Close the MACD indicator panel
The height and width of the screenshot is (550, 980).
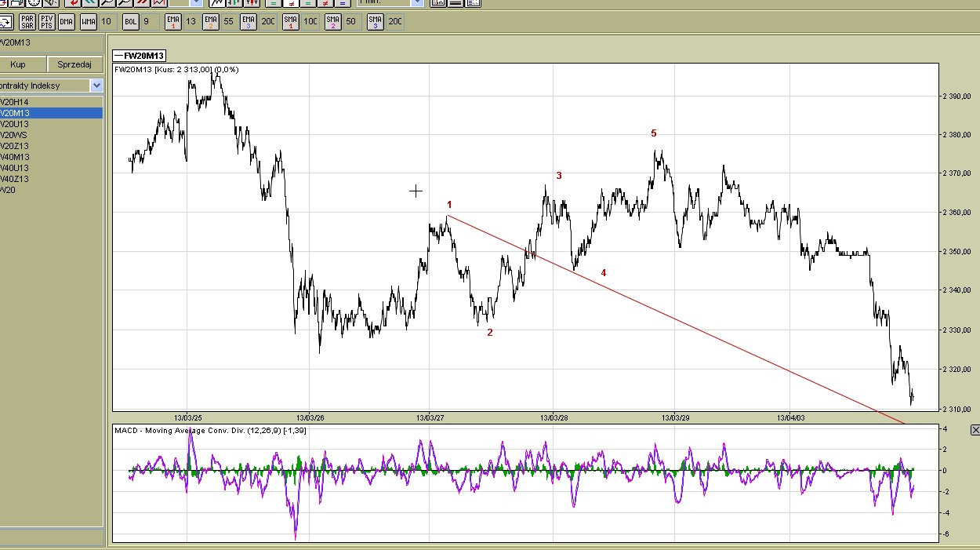coord(975,430)
